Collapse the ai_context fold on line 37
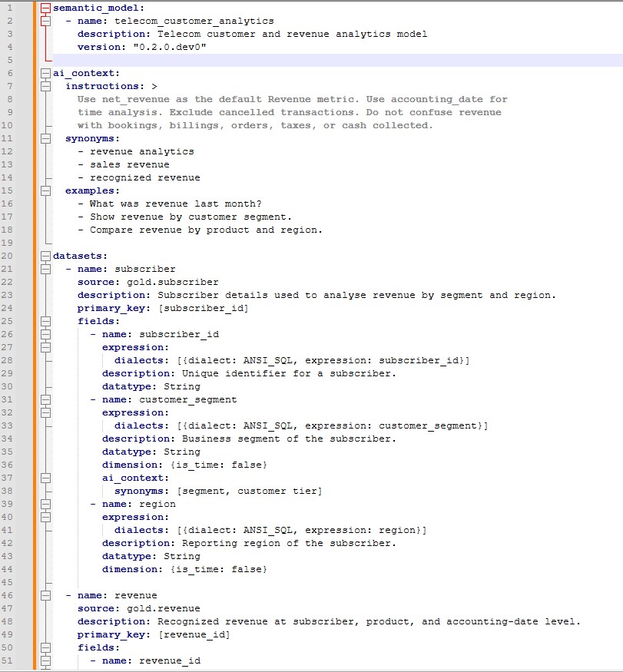The width and height of the screenshot is (623, 672). [x=45, y=478]
